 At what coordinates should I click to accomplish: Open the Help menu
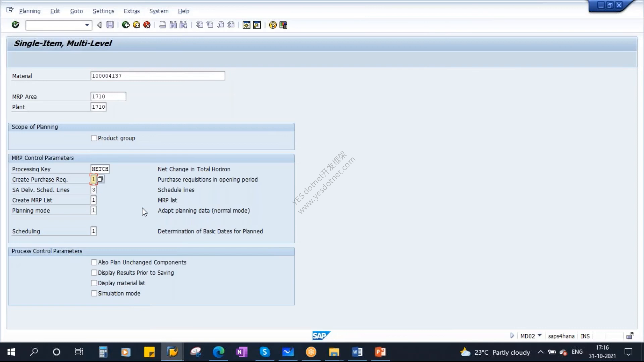point(184,11)
